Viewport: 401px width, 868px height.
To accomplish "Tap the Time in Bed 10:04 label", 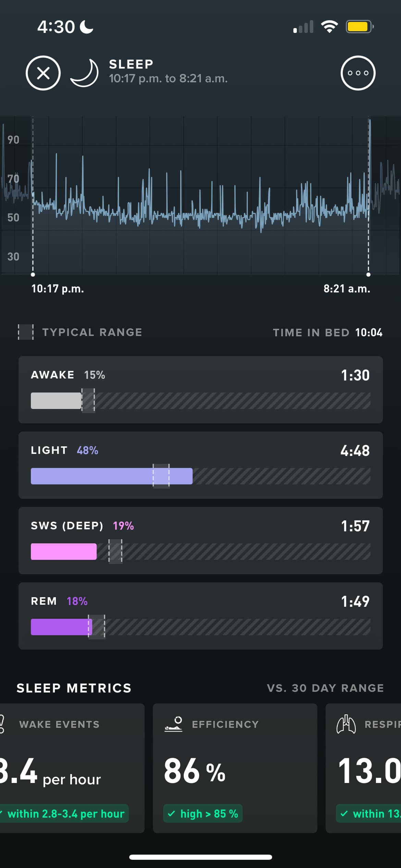I will [x=328, y=333].
